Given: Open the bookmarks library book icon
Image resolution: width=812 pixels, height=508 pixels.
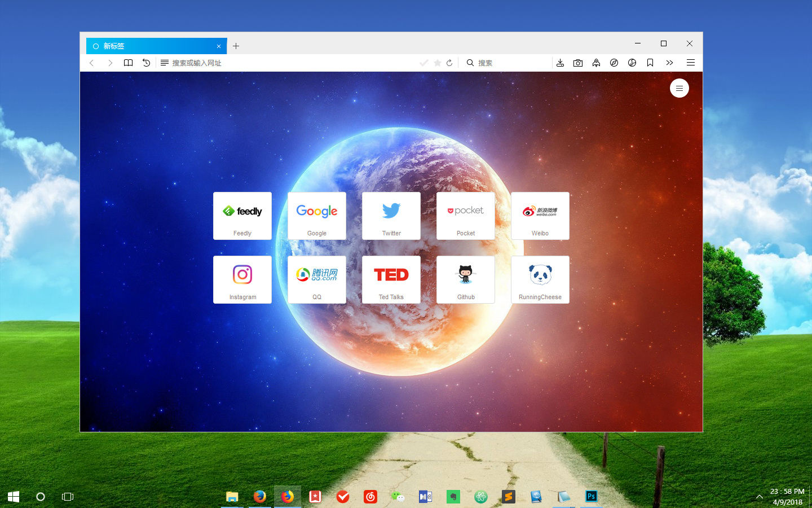Looking at the screenshot, I should [129, 63].
